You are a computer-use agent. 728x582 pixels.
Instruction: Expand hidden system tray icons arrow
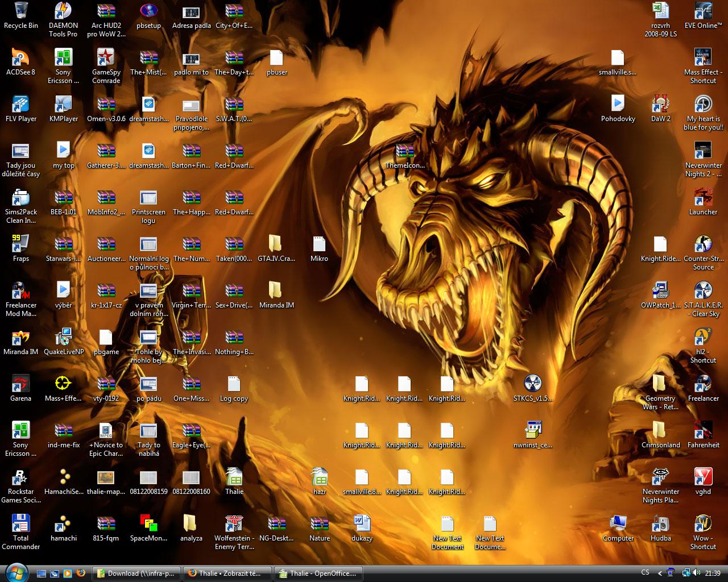click(x=660, y=573)
